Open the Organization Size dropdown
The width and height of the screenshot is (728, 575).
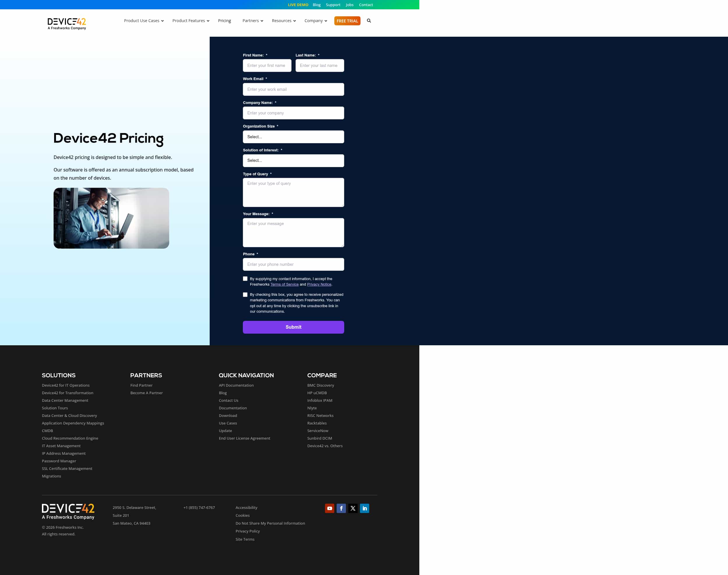(293, 137)
